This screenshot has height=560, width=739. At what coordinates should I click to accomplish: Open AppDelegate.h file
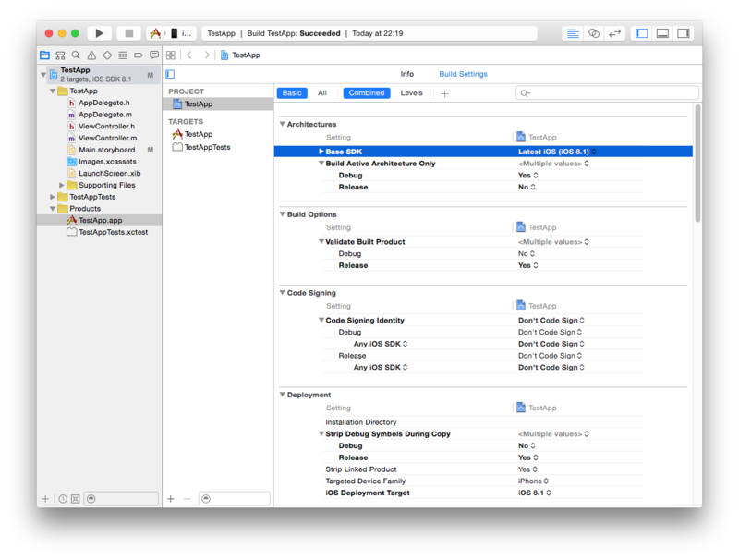tap(103, 103)
